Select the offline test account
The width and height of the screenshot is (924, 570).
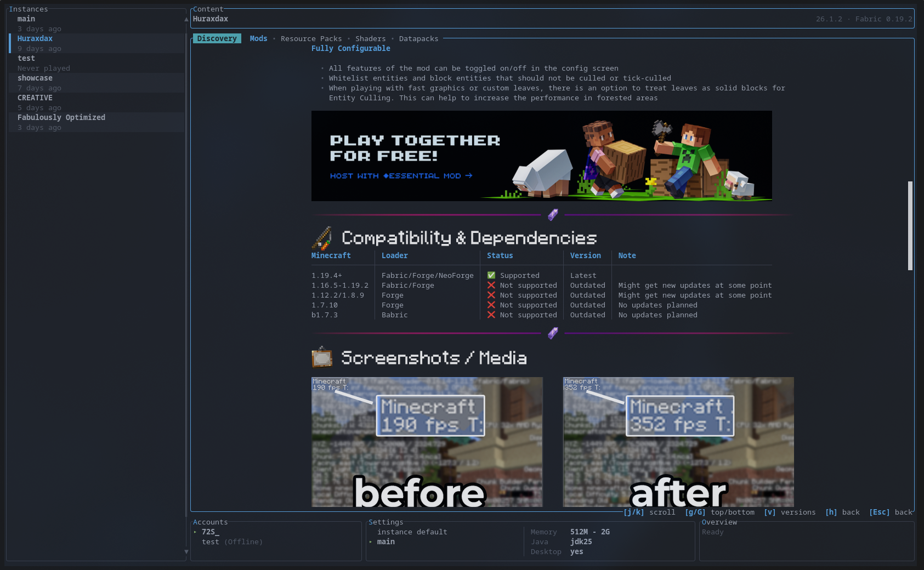(x=232, y=541)
